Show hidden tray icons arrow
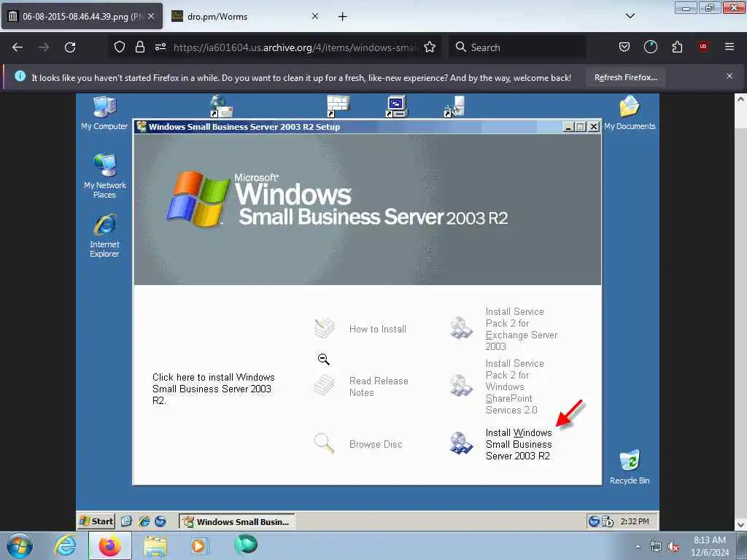The image size is (747, 560). 638,547
